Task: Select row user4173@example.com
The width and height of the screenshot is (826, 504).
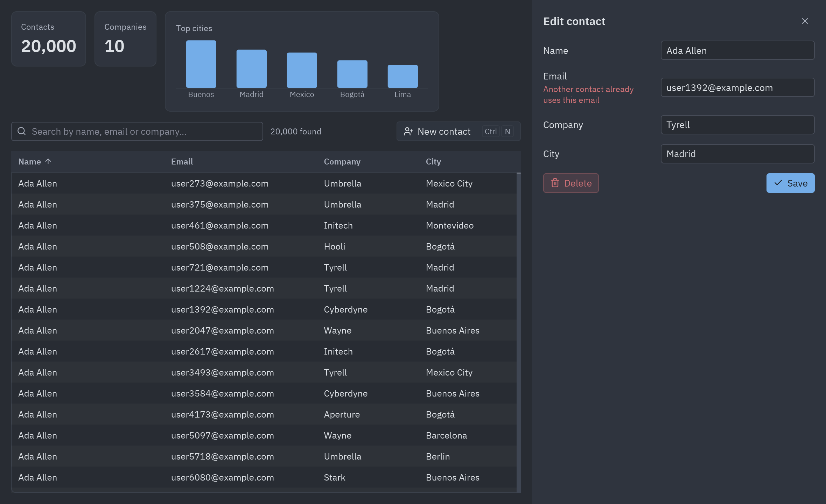Action: click(x=264, y=414)
